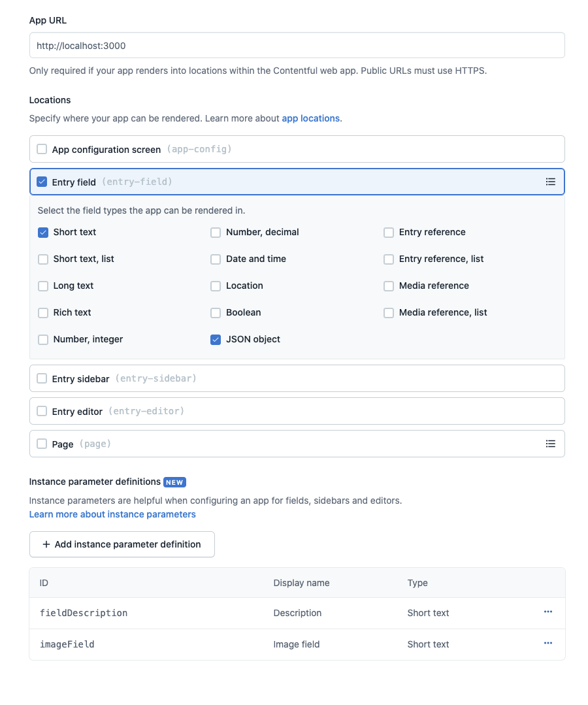
Task: Open the app locations link
Action: [310, 118]
